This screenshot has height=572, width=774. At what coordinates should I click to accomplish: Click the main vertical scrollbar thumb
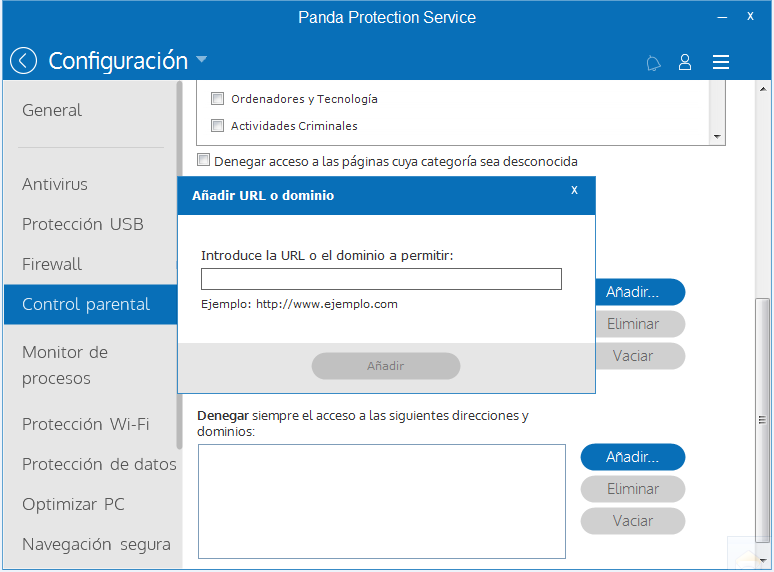[763, 419]
